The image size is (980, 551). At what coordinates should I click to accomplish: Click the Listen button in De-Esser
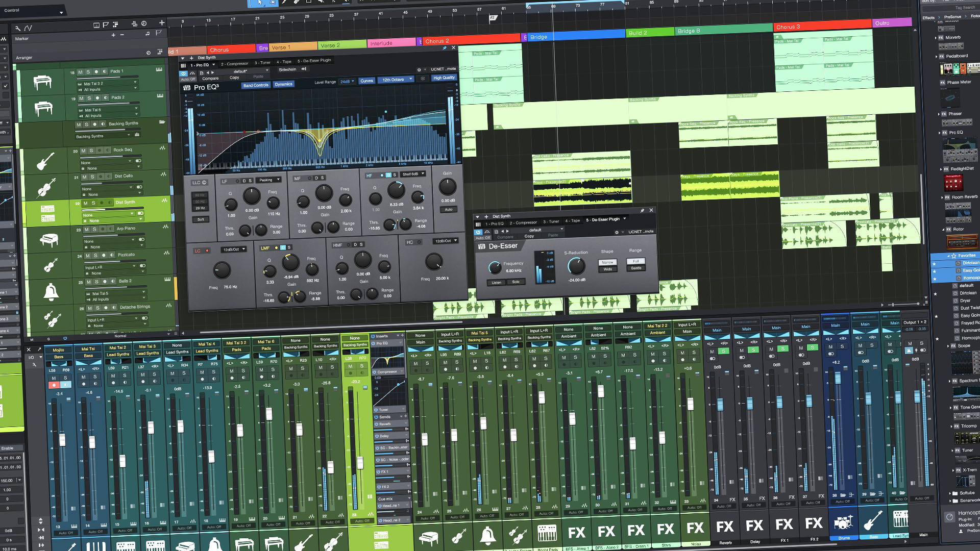(497, 282)
